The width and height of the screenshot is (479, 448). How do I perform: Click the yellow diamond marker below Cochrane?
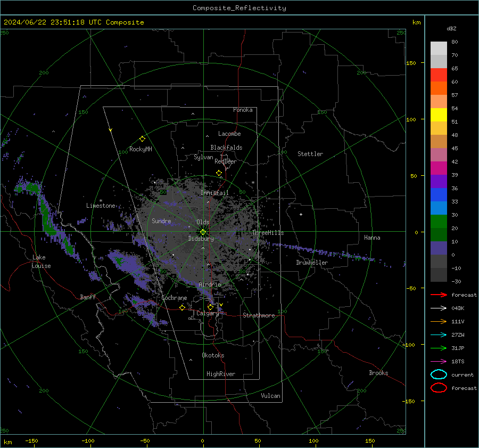coord(182,307)
